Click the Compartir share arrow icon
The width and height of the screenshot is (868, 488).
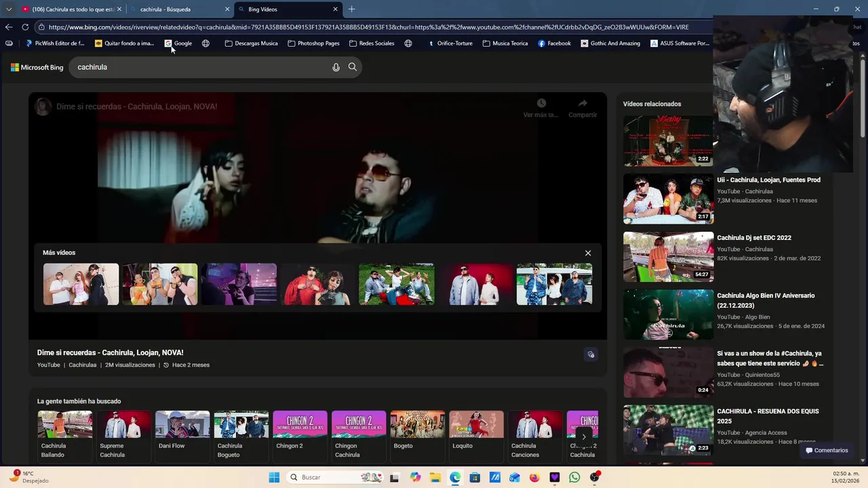[583, 103]
